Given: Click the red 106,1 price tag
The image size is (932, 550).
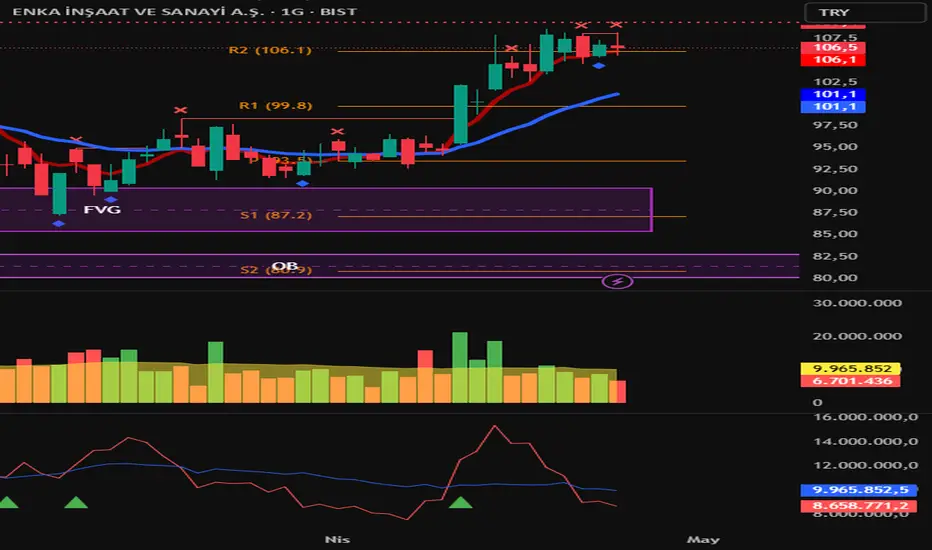Looking at the screenshot, I should tap(833, 59).
